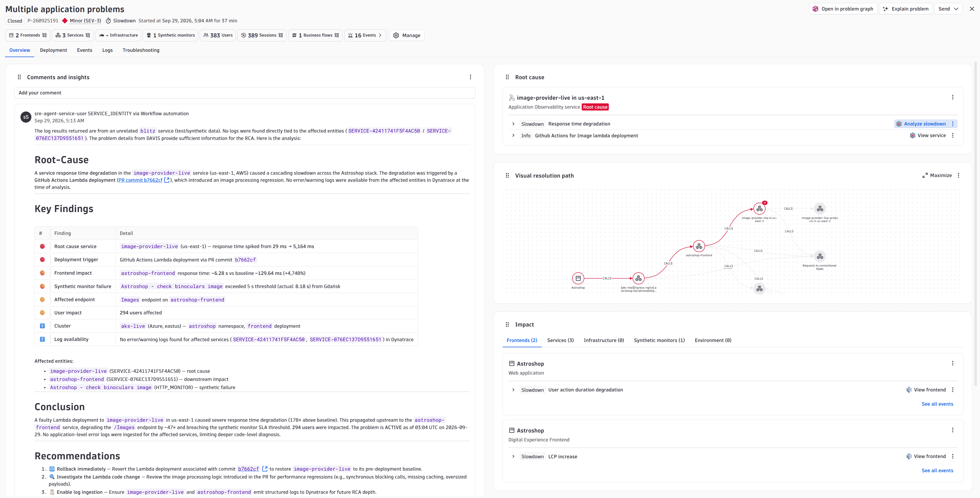Click the image-provider-live-products node in the graph
The width and height of the screenshot is (980, 498).
tap(820, 209)
